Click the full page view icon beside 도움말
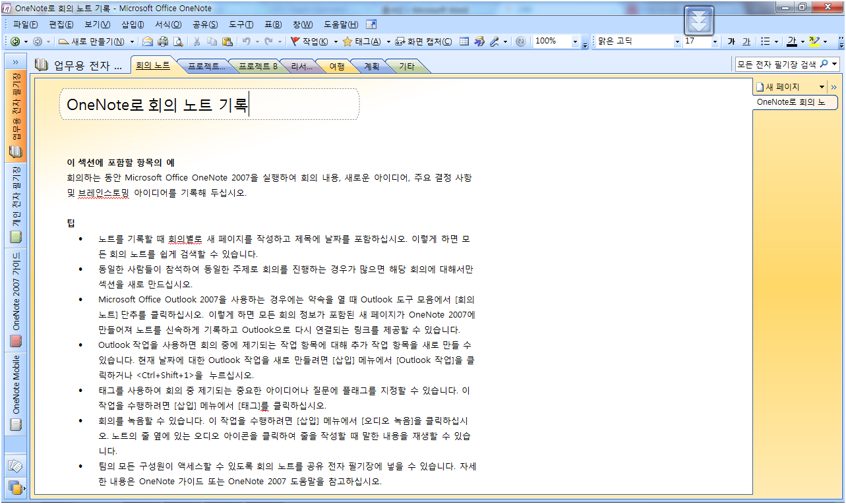The image size is (846, 504). 371,24
